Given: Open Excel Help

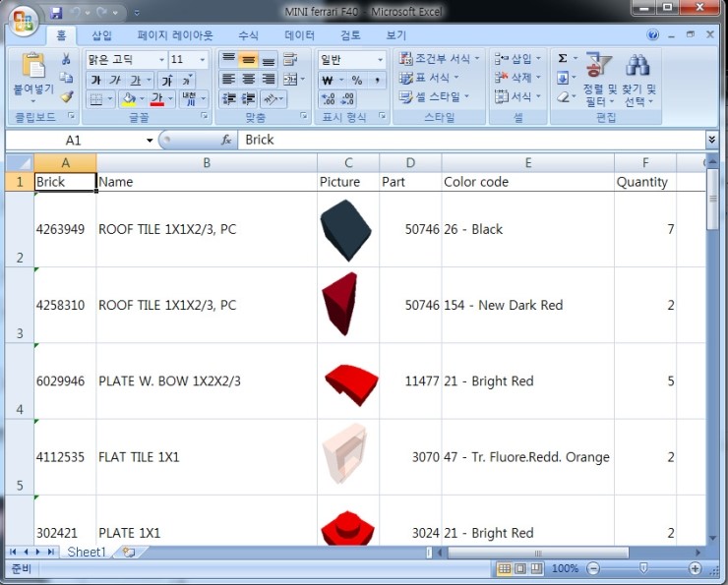Looking at the screenshot, I should [x=653, y=34].
